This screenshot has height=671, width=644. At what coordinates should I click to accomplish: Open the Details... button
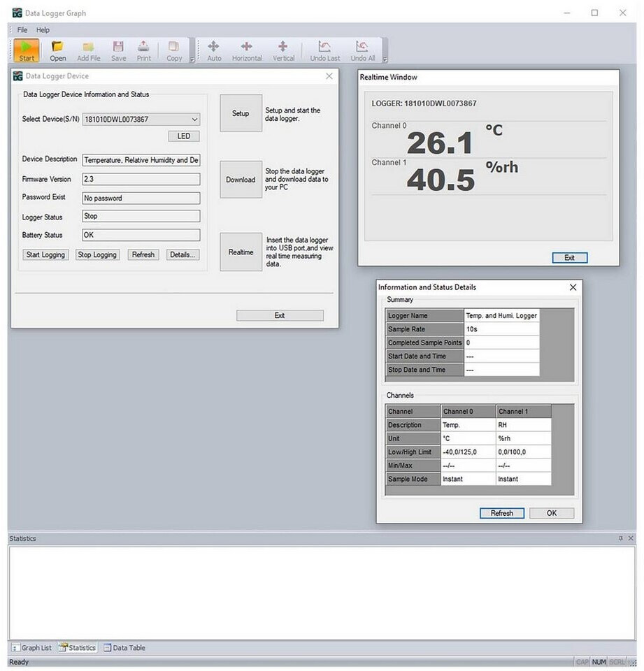pyautogui.click(x=183, y=254)
